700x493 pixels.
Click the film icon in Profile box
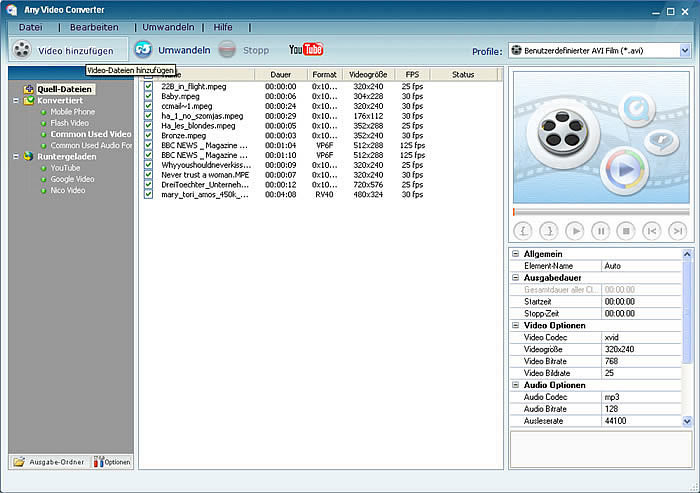coord(517,50)
